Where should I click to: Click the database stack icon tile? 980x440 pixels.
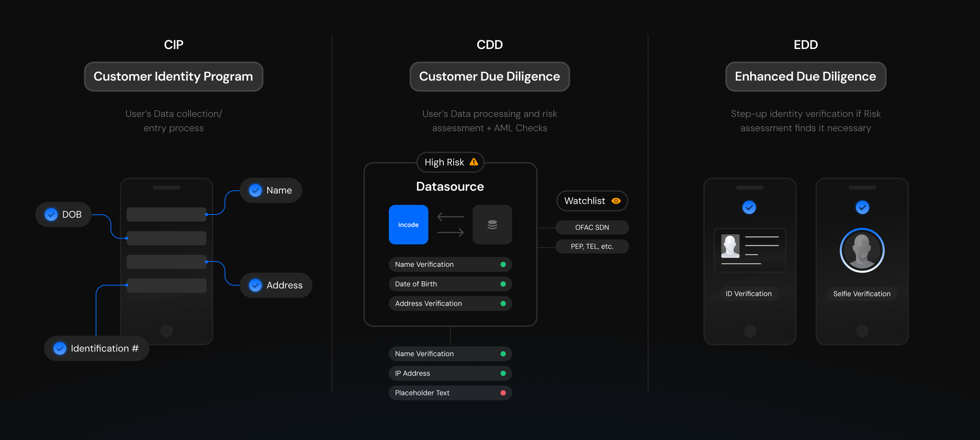pos(492,224)
